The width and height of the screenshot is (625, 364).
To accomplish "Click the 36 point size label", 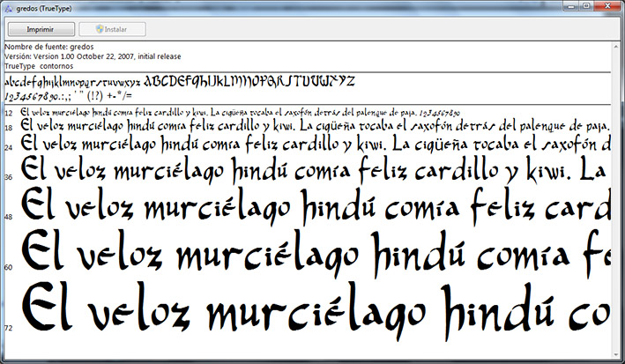I will [9, 176].
